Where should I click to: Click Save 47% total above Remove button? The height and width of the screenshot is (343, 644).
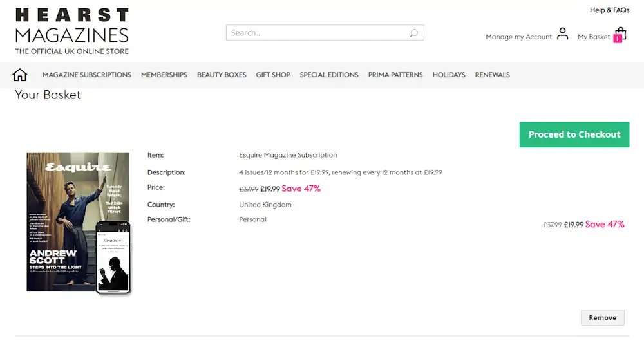(x=605, y=224)
